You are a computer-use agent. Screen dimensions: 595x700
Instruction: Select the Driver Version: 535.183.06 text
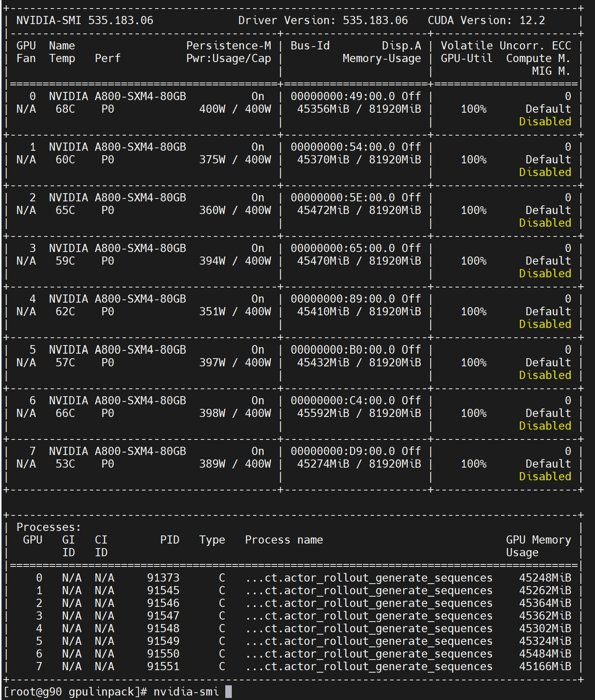pos(323,20)
